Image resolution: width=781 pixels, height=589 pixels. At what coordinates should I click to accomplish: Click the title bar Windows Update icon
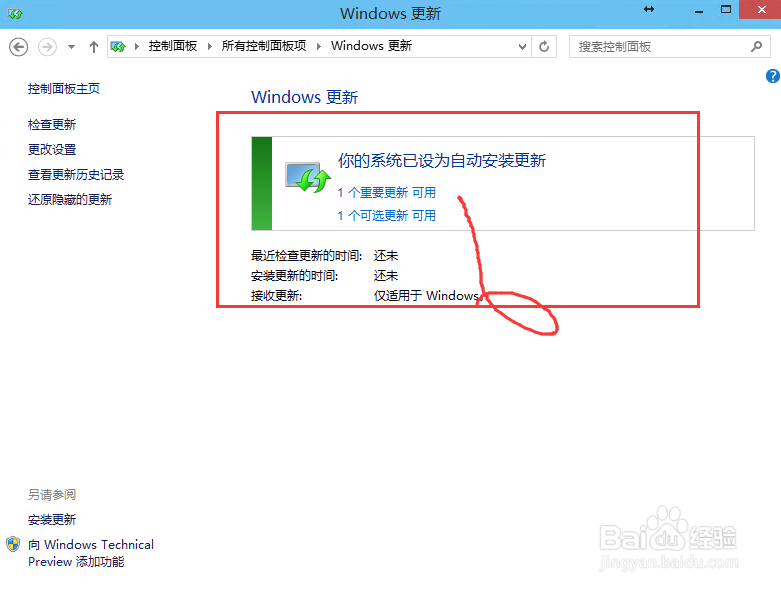(15, 13)
